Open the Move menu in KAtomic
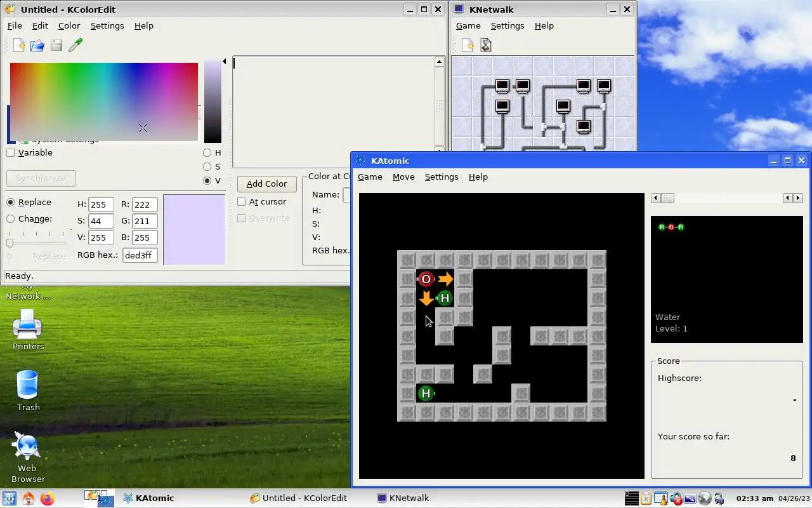Screen dimensions: 812x508 pos(403,177)
